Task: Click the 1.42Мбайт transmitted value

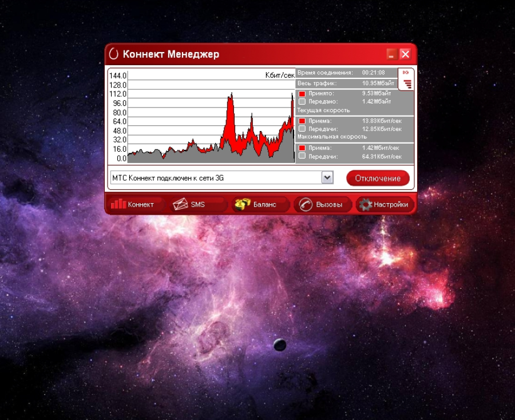Action: [x=377, y=101]
